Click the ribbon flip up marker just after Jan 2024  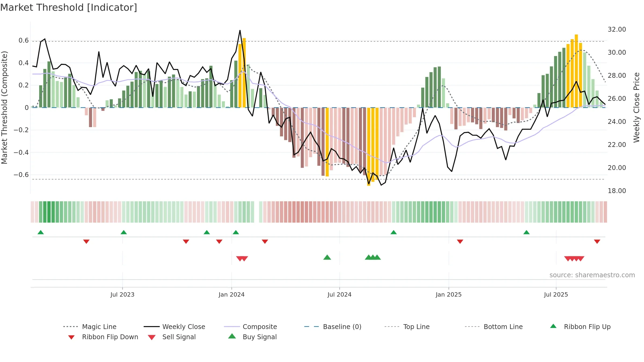[x=236, y=232]
